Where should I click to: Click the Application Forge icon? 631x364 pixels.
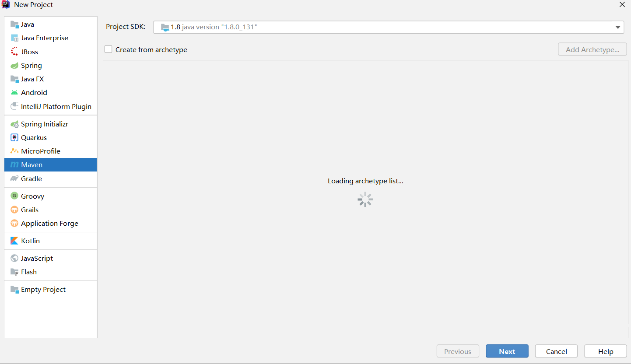[14, 224]
